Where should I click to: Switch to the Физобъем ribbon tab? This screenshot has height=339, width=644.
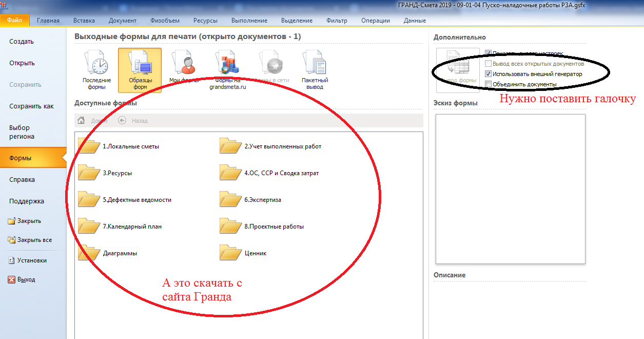pyautogui.click(x=165, y=21)
